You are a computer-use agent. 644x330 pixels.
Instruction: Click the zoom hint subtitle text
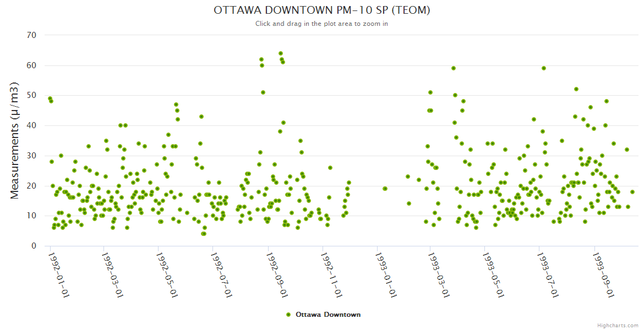tap(321, 24)
